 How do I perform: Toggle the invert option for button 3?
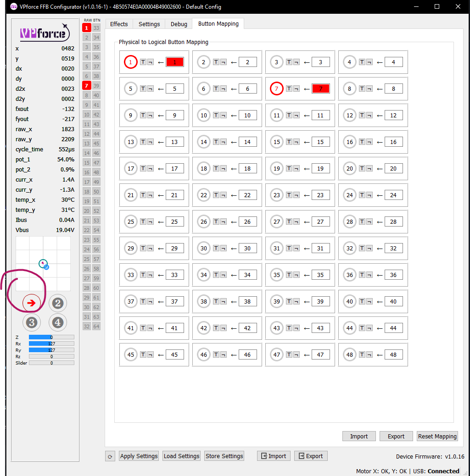click(296, 62)
